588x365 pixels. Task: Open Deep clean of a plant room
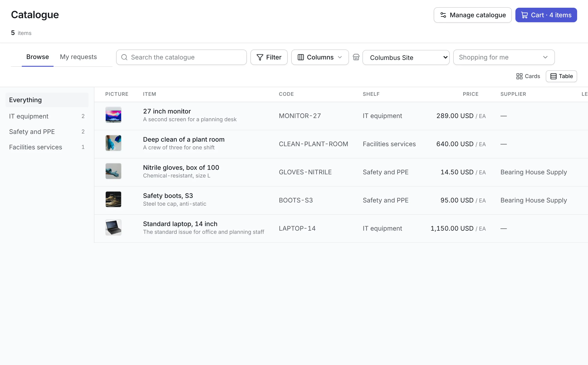[x=184, y=140]
